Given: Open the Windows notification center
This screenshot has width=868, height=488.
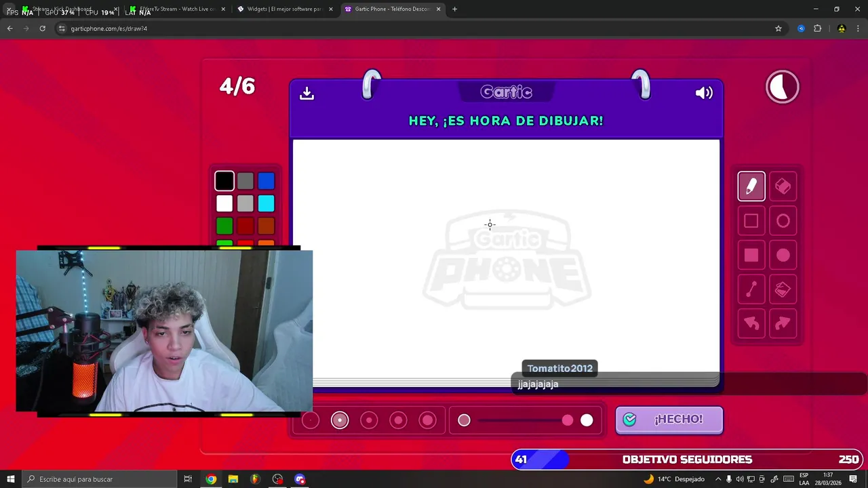Looking at the screenshot, I should pyautogui.click(x=853, y=479).
